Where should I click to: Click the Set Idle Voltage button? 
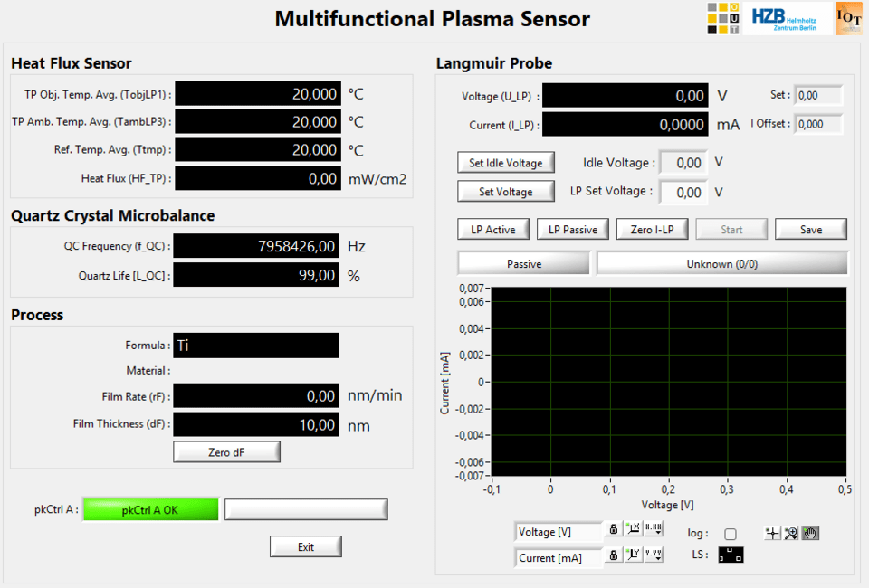coord(505,163)
